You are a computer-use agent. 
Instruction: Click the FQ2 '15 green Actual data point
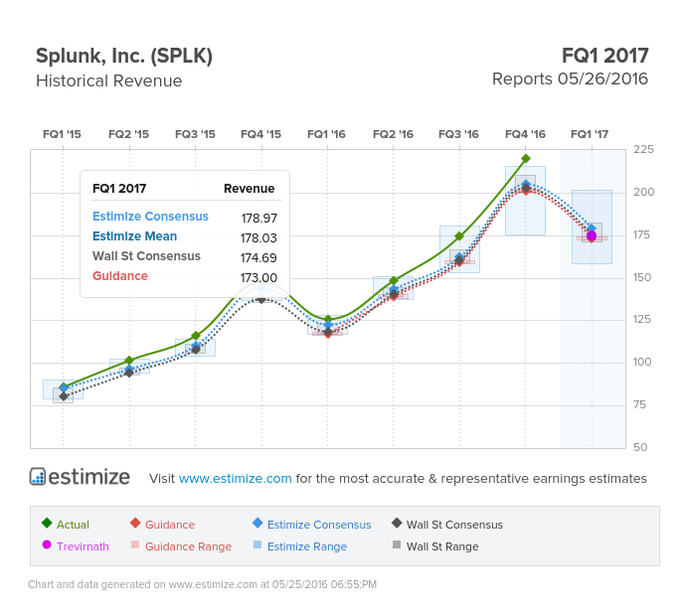pyautogui.click(x=129, y=361)
